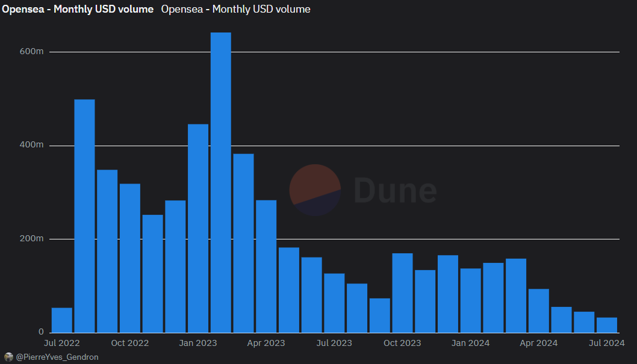Select the bar above the Oct 2023 label

(x=403, y=293)
